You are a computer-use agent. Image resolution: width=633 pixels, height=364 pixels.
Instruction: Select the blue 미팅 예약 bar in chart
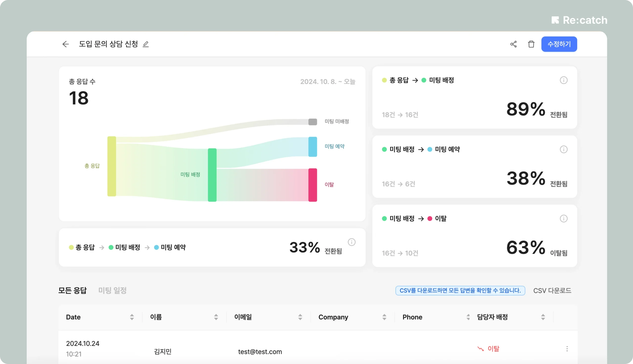(313, 147)
